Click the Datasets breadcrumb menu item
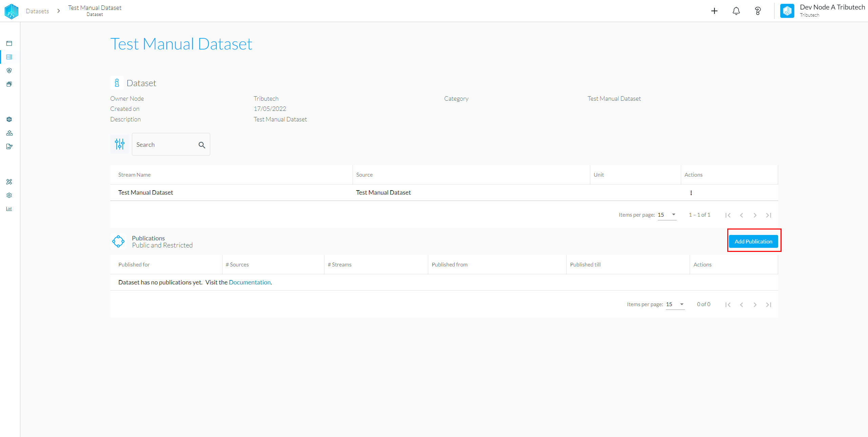The width and height of the screenshot is (868, 437). [x=37, y=11]
